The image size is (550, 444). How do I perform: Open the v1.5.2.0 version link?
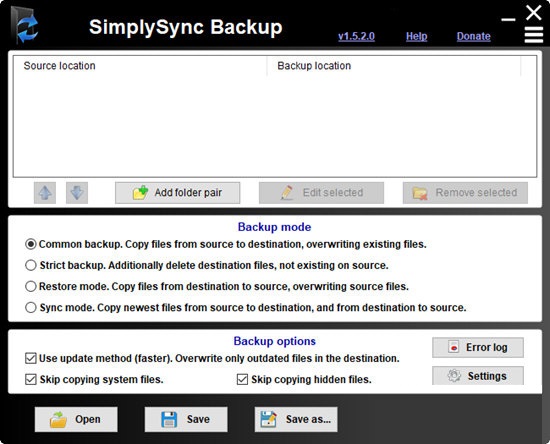click(x=356, y=36)
